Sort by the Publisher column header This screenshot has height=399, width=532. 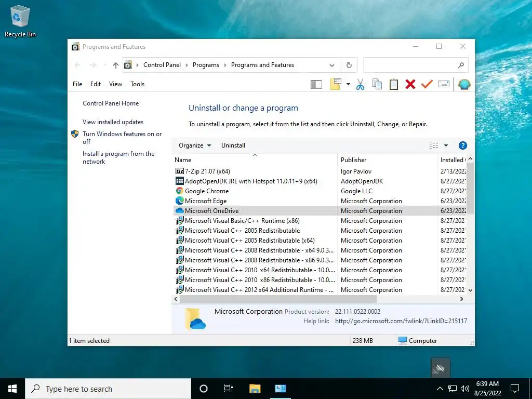pos(388,160)
